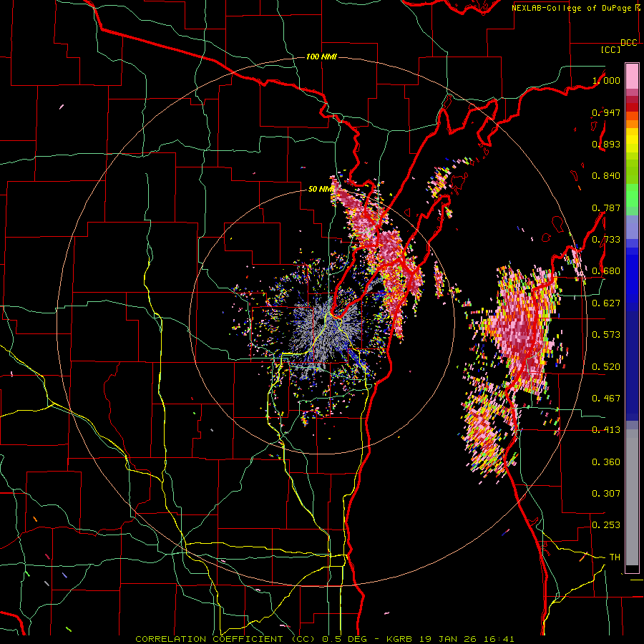Select the 0.467 legend value
Viewport: 644px width, 644px height.
pyautogui.click(x=606, y=399)
